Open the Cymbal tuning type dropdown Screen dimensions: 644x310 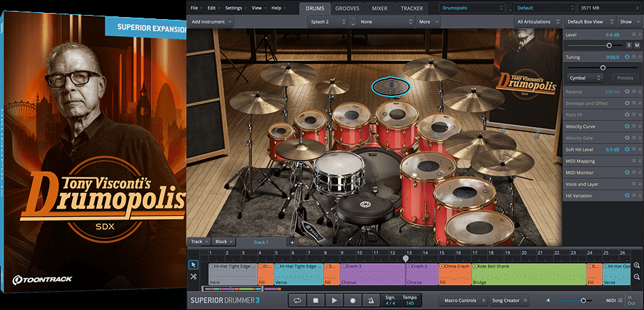click(586, 78)
